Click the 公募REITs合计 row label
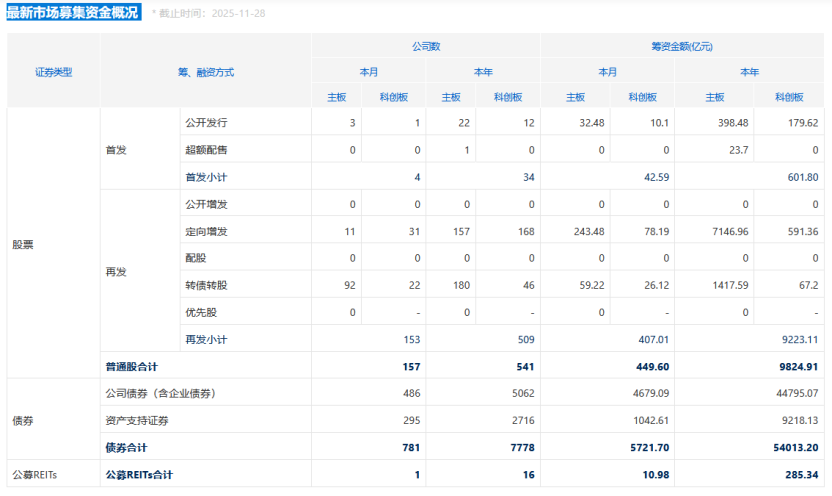Viewport: 832px width, 496px height. pyautogui.click(x=145, y=475)
